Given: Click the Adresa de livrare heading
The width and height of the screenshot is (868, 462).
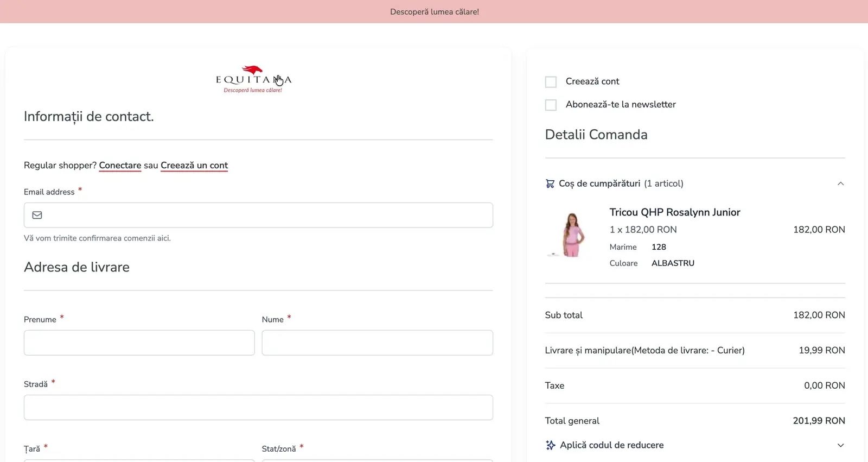Looking at the screenshot, I should pos(77,267).
